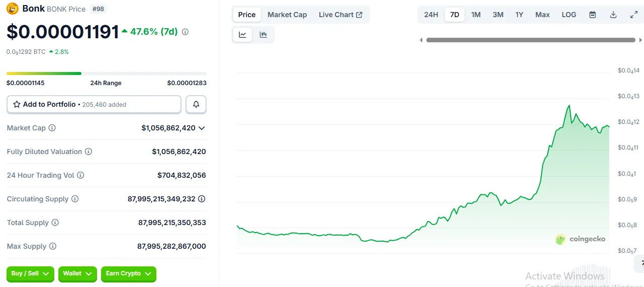
Task: Click the 24 Hour Trading Vol info icon
Action: (x=80, y=175)
